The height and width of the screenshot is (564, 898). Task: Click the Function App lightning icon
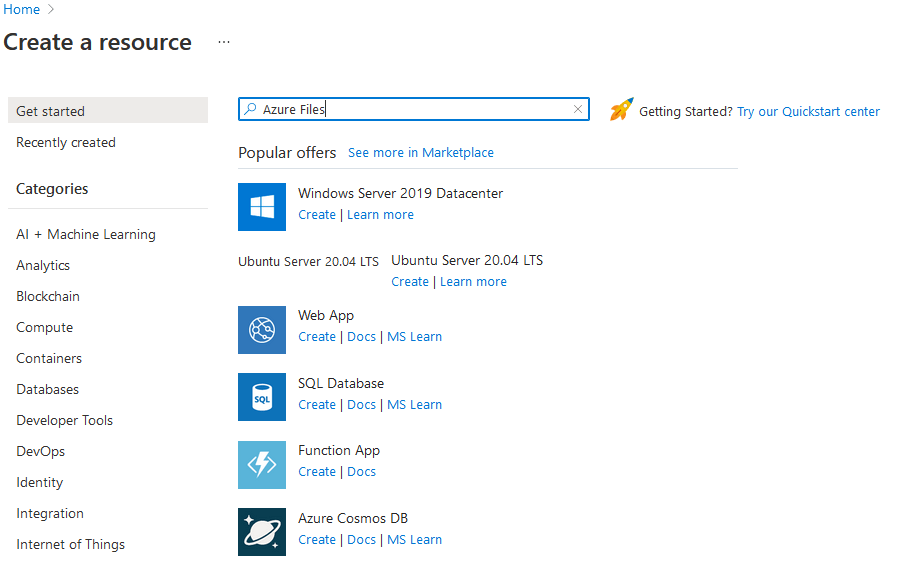[262, 464]
